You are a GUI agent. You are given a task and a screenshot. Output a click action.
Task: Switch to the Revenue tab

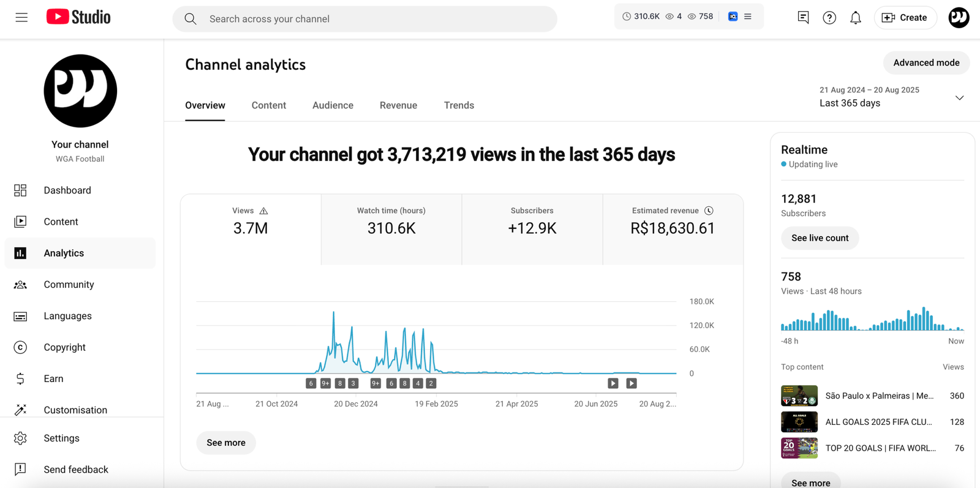[398, 105]
